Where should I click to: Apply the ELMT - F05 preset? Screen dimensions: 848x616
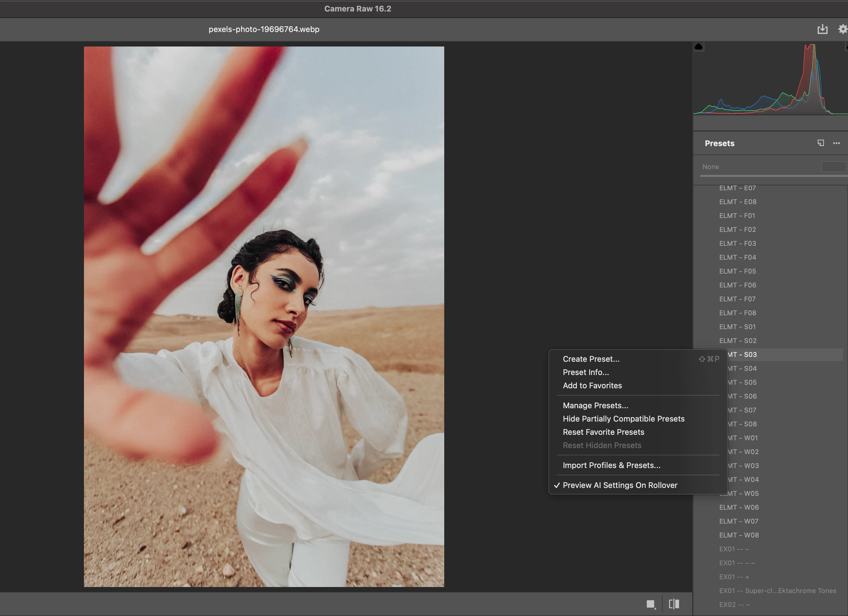pos(737,271)
